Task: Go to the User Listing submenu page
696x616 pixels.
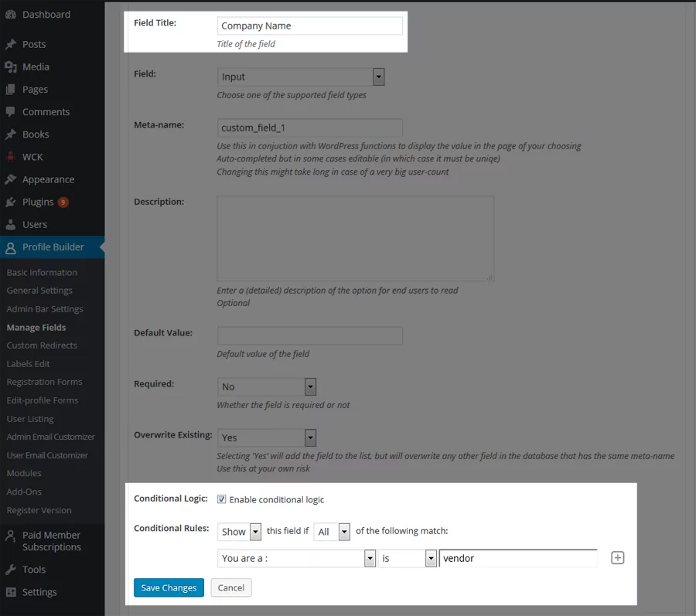Action: tap(30, 419)
